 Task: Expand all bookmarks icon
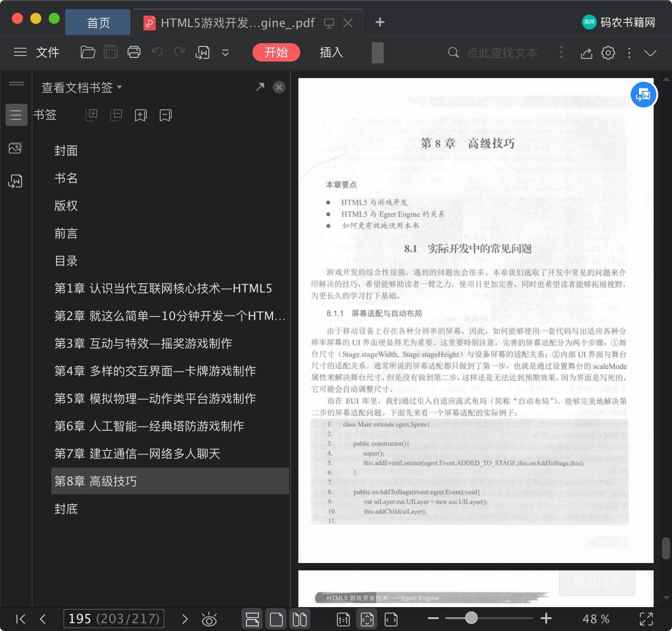point(91,115)
